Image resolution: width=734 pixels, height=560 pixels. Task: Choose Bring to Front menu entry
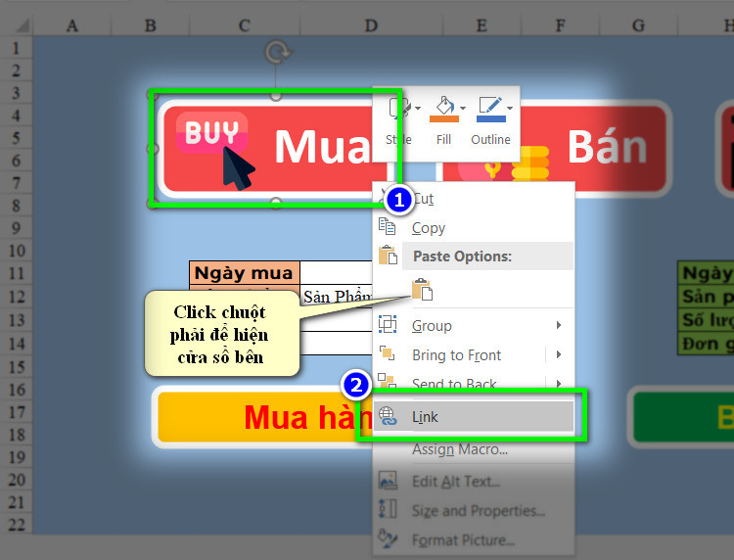pyautogui.click(x=474, y=355)
